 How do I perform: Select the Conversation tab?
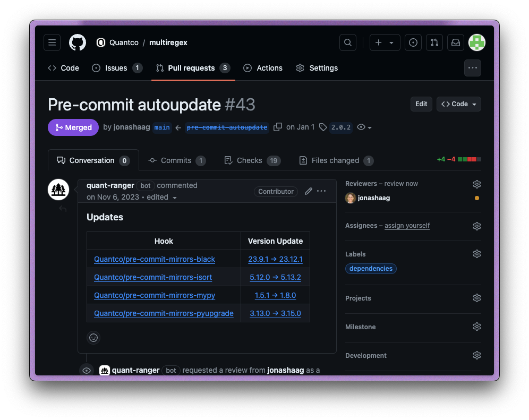[93, 160]
